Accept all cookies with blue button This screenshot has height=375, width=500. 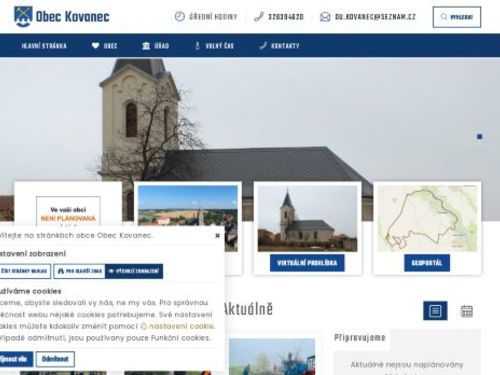point(16,359)
